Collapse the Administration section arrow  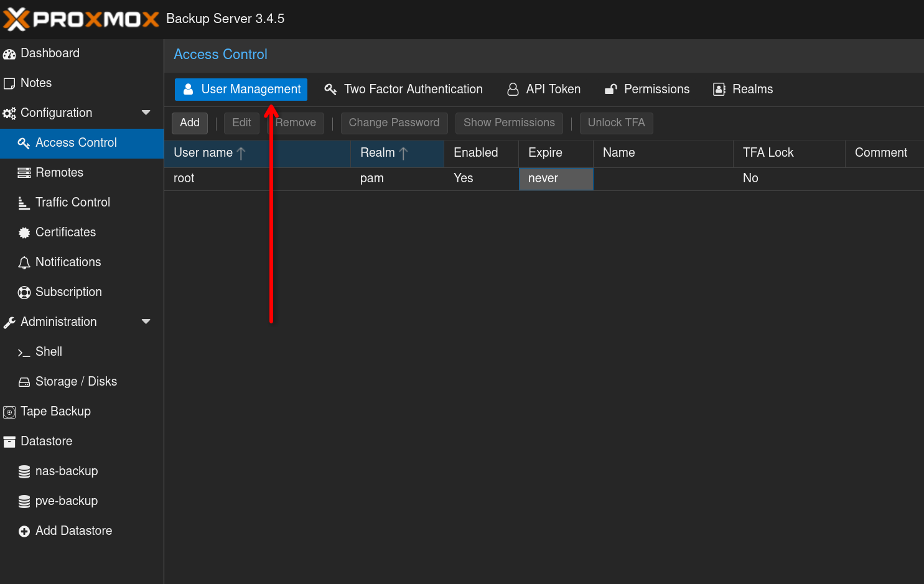coord(146,322)
